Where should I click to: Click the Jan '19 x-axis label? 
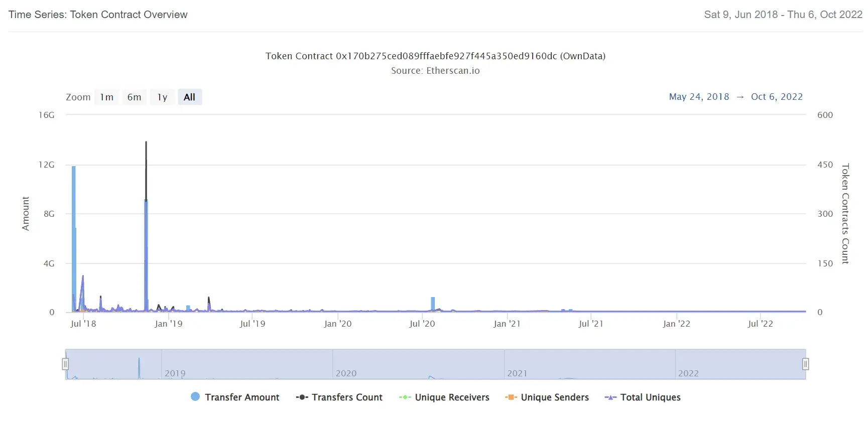168,324
